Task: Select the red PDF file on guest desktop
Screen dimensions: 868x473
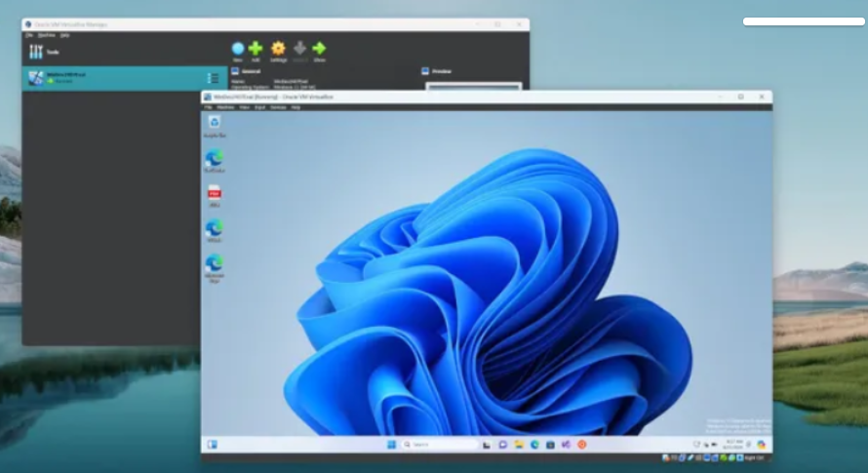Action: pos(215,196)
